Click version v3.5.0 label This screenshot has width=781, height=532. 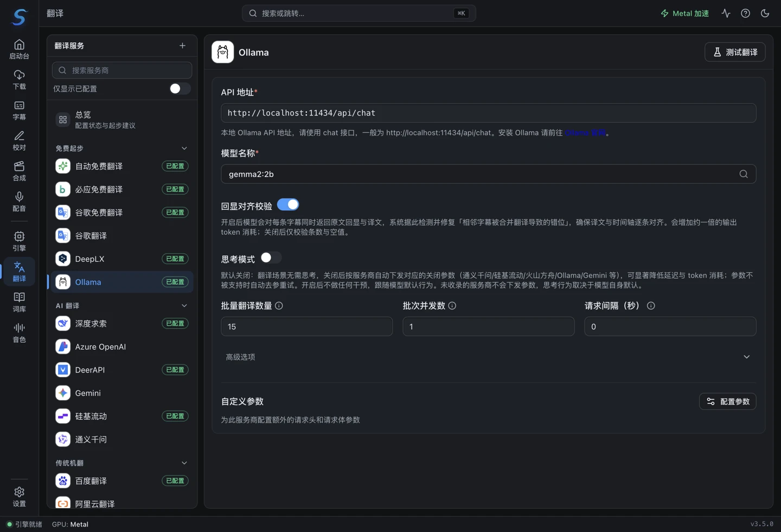tap(761, 524)
